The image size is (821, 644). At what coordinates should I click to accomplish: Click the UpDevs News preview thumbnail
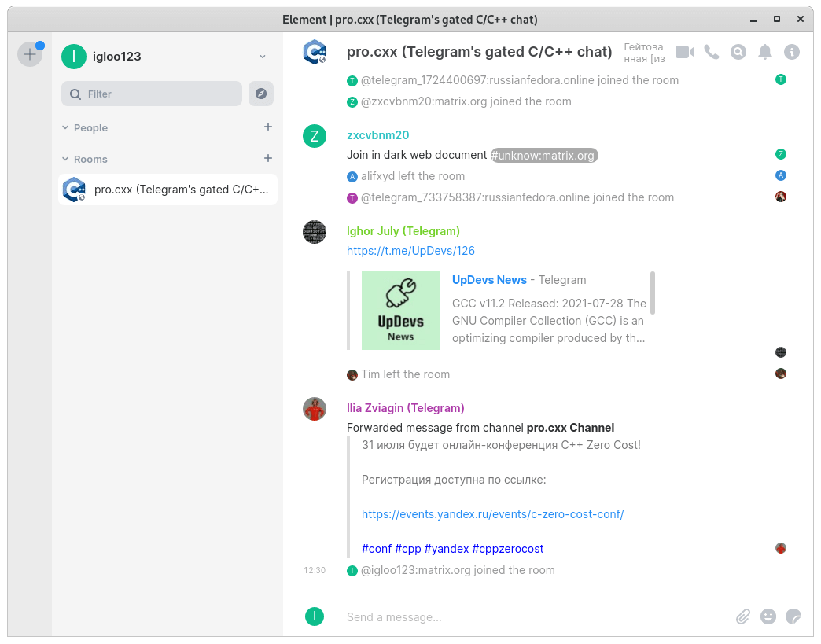coord(401,311)
